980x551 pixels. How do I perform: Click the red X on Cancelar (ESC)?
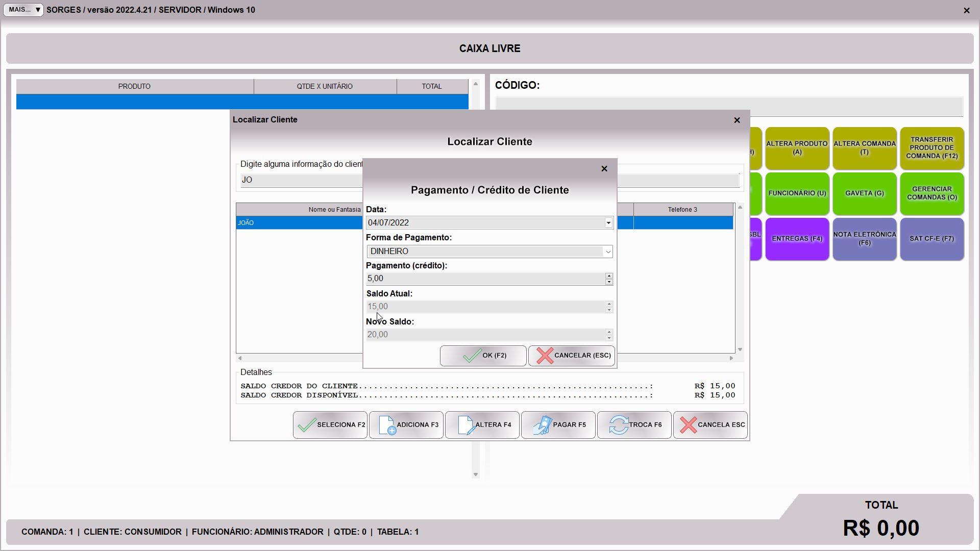pyautogui.click(x=545, y=356)
